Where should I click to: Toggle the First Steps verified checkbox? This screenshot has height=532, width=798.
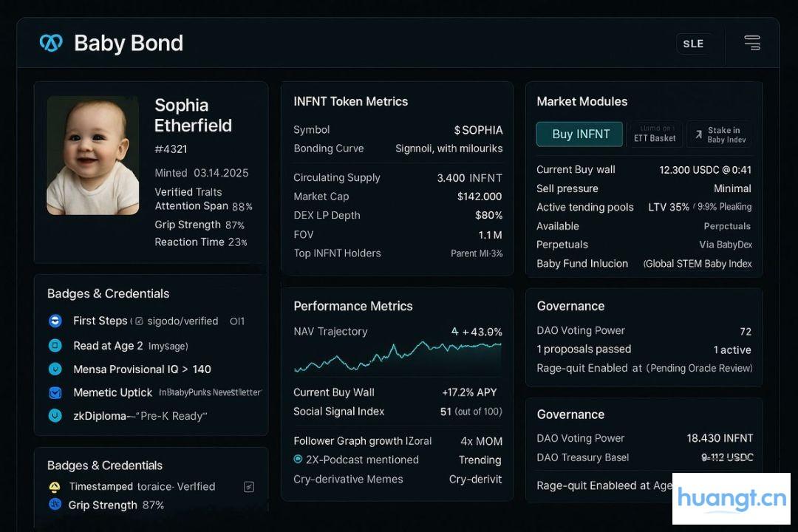point(139,321)
